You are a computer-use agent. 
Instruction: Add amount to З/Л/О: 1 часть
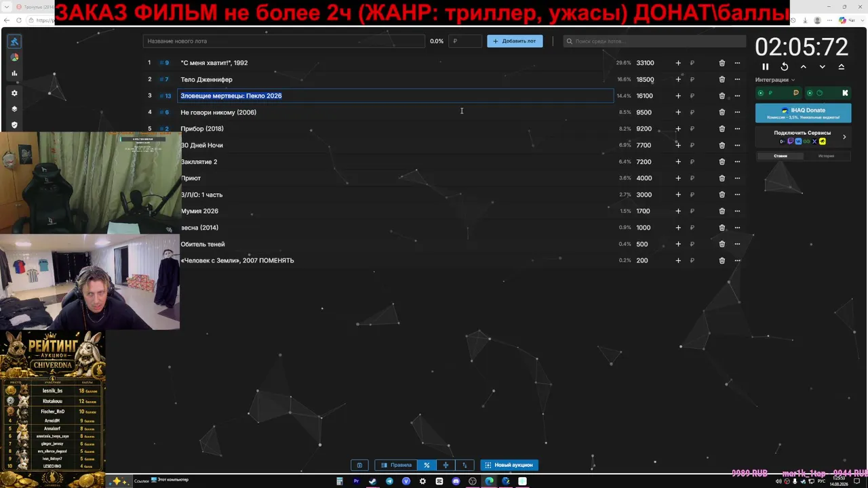tap(678, 195)
